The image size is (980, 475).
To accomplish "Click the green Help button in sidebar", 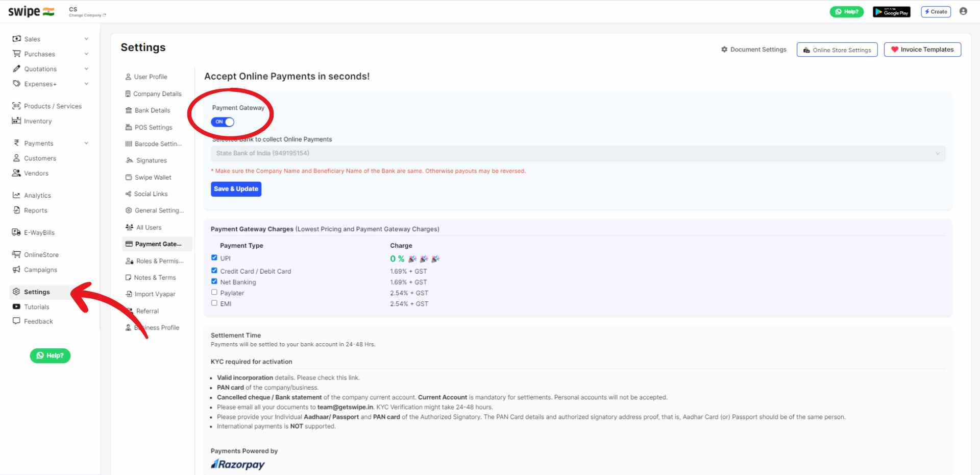I will tap(50, 355).
